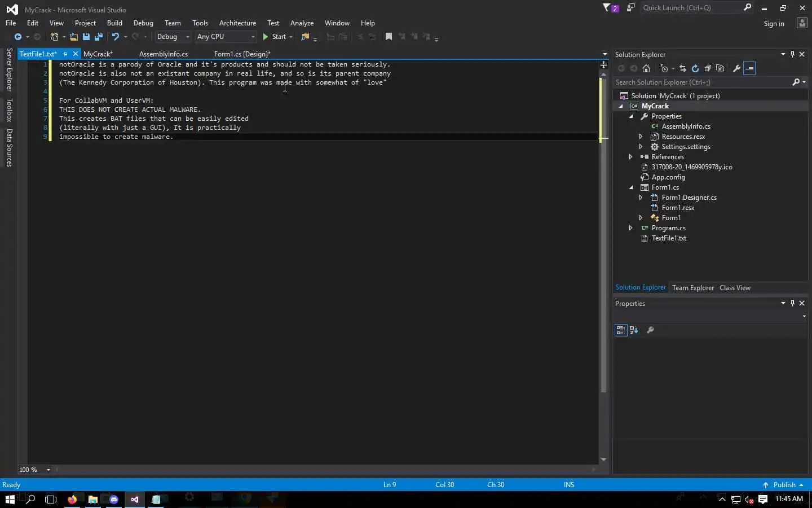Open the File menu

11,23
